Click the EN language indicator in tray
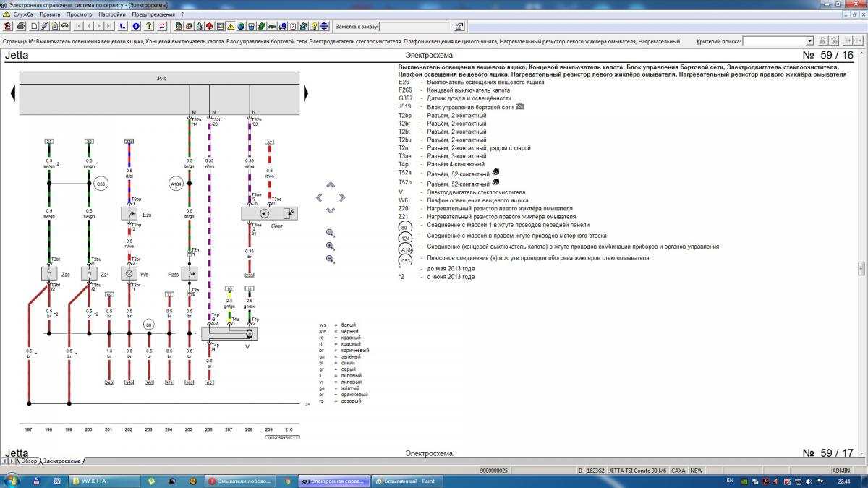Viewport: 868px width, 488px height. point(730,480)
